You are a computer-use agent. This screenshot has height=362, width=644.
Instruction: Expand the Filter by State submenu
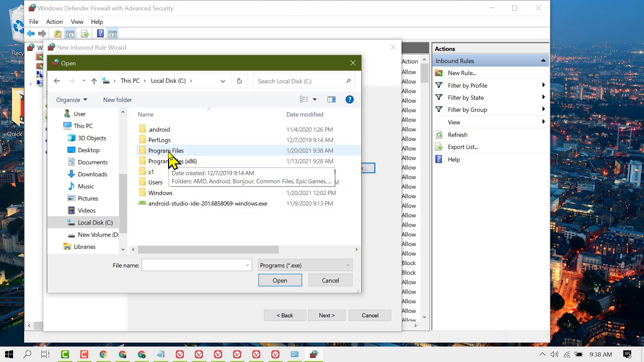543,98
